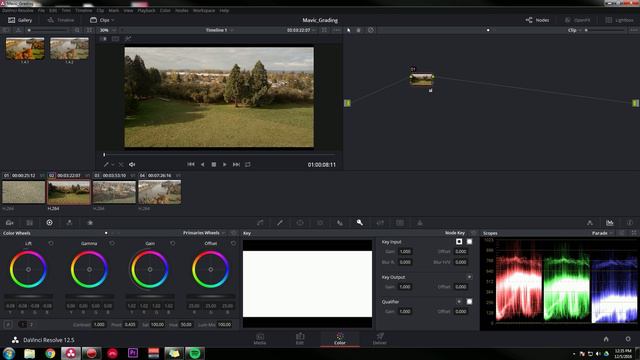The width and height of the screenshot is (640, 360).
Task: Open the Playback menu
Action: point(146,10)
